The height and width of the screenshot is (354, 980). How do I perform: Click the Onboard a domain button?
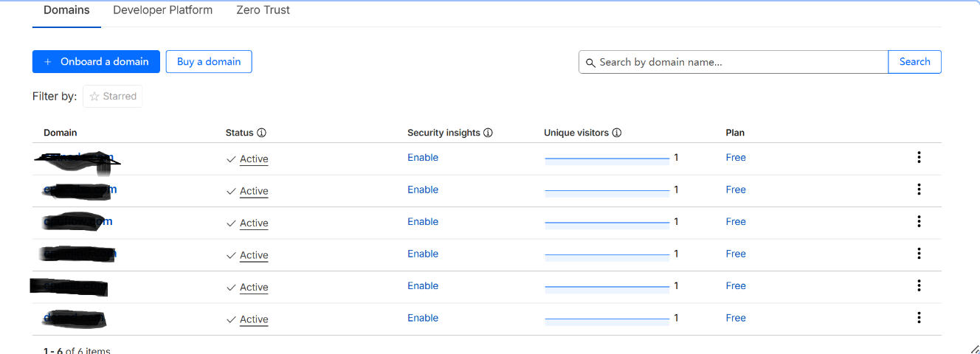click(x=96, y=62)
